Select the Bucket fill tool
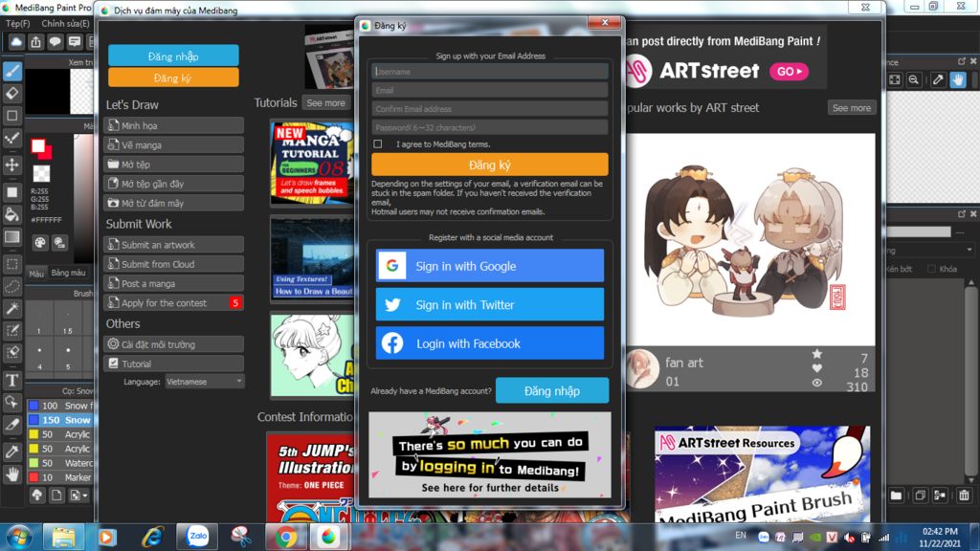Screen dimensions: 980x551 pyautogui.click(x=11, y=214)
